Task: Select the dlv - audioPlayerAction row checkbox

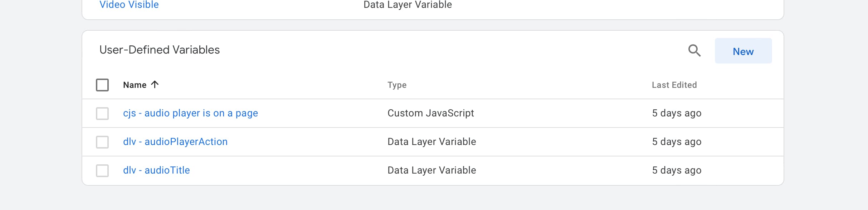Action: tap(102, 142)
